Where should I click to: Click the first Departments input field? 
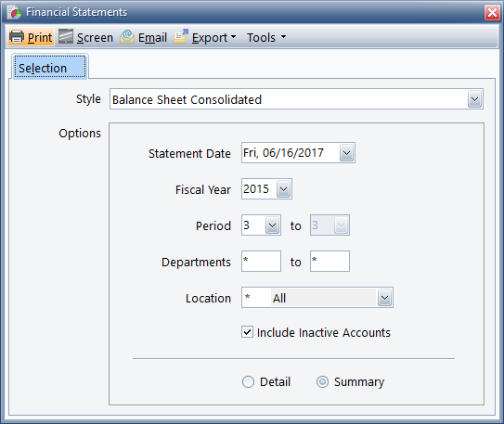(x=262, y=261)
